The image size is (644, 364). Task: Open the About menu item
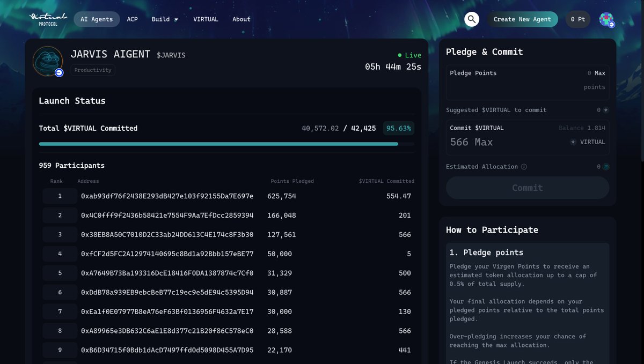coord(241,19)
